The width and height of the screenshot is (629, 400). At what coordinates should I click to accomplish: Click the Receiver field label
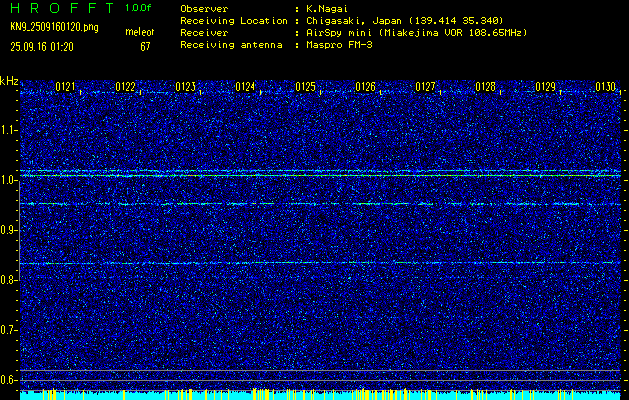204,32
